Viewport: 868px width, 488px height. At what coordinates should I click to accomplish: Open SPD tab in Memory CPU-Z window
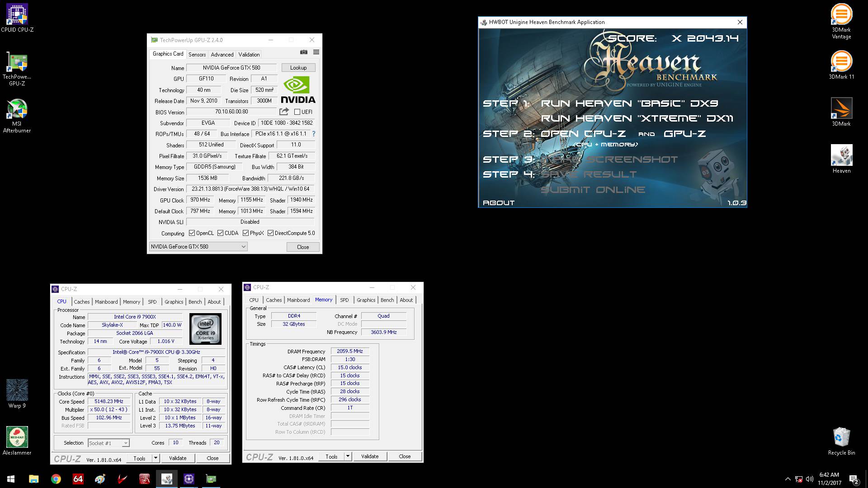(x=344, y=300)
